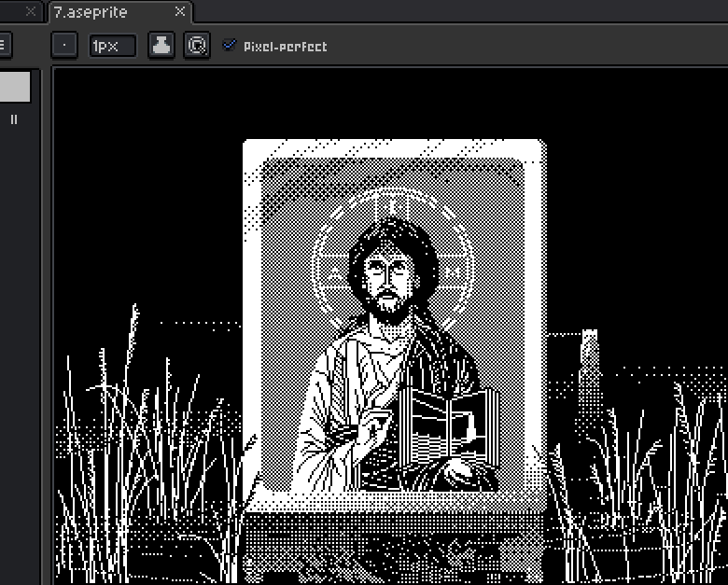728x585 pixels.
Task: Open the ink type stamp icon
Action: point(161,45)
